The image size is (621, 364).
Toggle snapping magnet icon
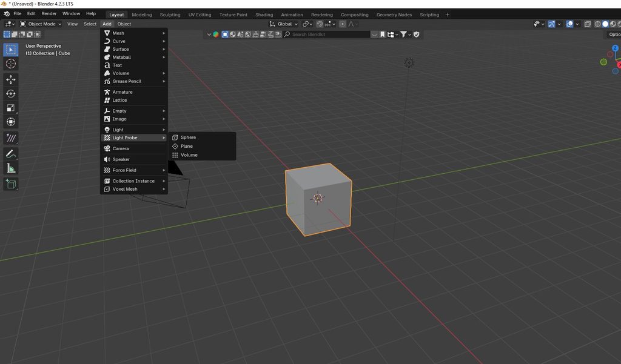pyautogui.click(x=320, y=24)
